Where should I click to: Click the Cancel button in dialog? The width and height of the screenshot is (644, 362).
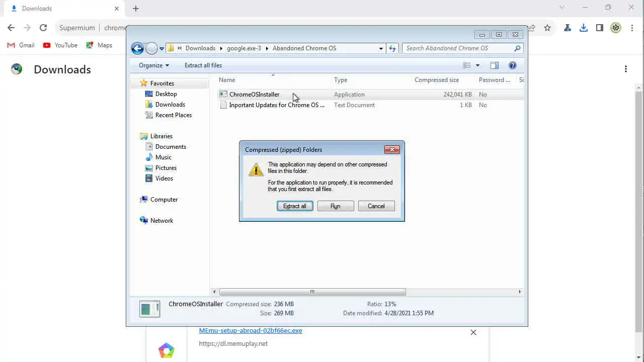click(x=376, y=206)
